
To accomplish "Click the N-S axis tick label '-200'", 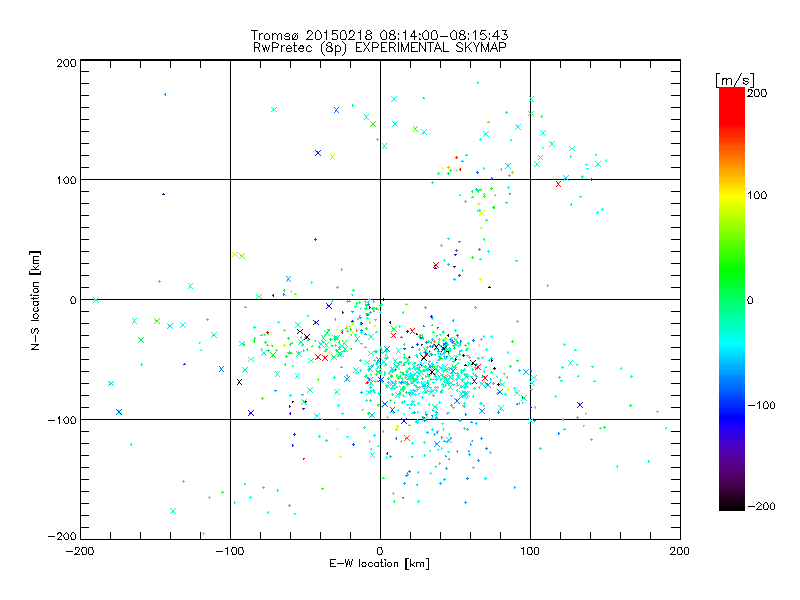I will point(62,536).
